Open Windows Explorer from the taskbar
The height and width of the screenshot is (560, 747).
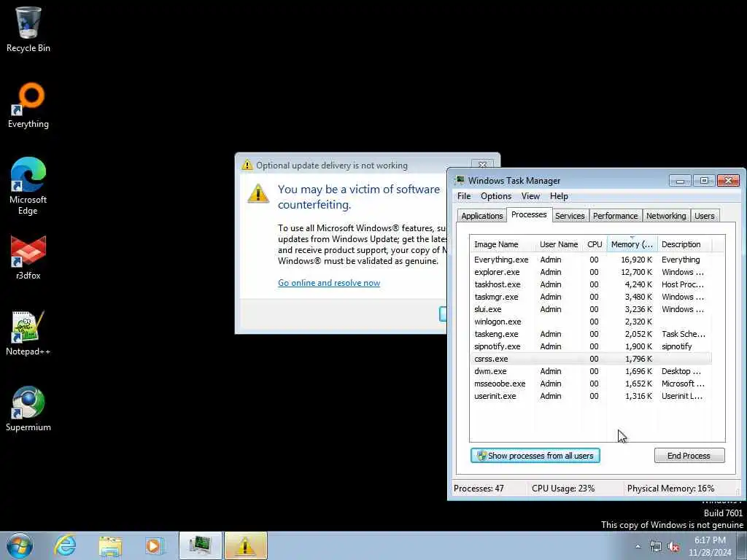tap(111, 545)
